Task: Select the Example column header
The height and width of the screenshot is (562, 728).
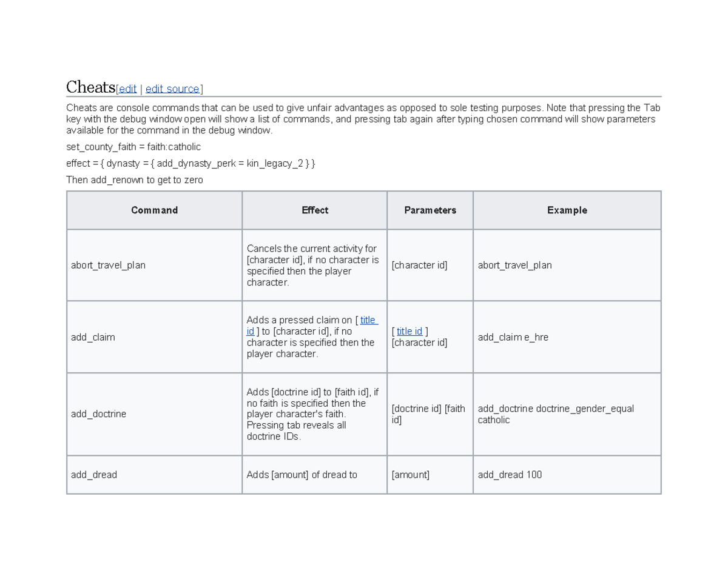Action: pos(567,210)
